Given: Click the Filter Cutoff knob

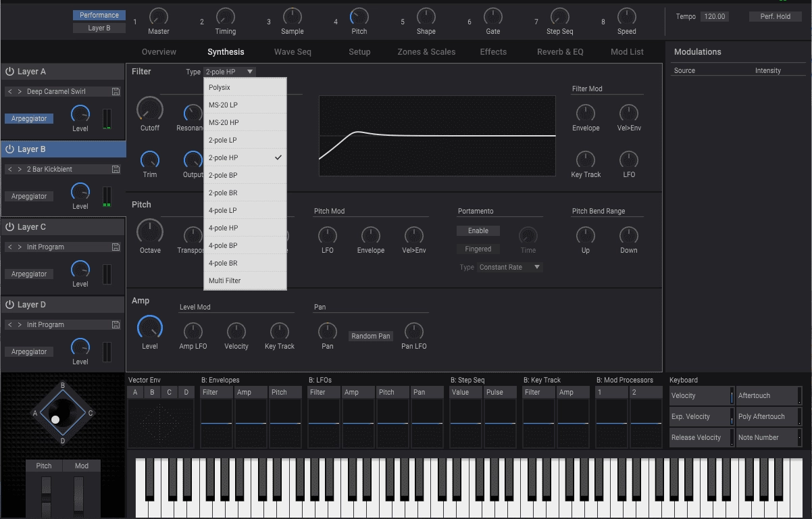Looking at the screenshot, I should click(x=150, y=109).
